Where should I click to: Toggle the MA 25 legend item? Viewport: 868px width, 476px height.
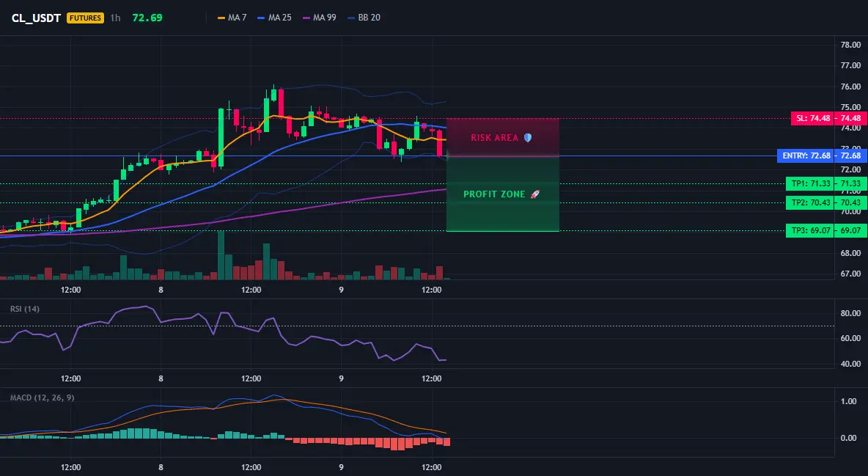click(x=275, y=18)
